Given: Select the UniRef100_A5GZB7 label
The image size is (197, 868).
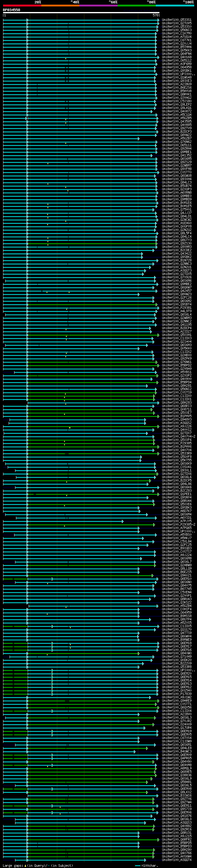Looking at the screenshot, I should [177, 138].
